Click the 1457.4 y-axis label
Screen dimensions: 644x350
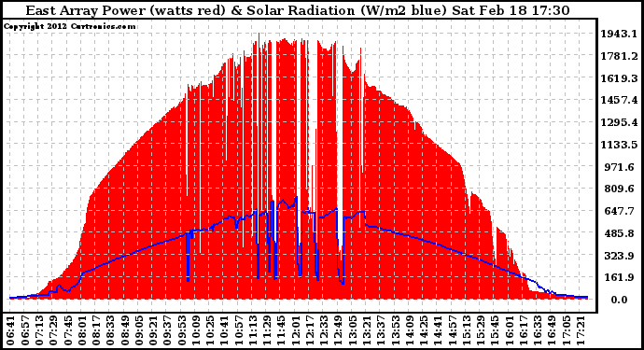(620, 100)
